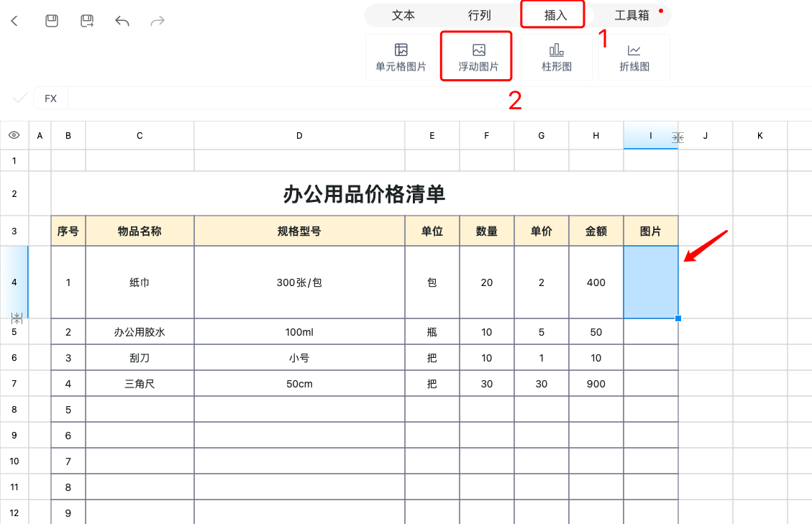Insert a line chart (折线图)

click(x=634, y=57)
